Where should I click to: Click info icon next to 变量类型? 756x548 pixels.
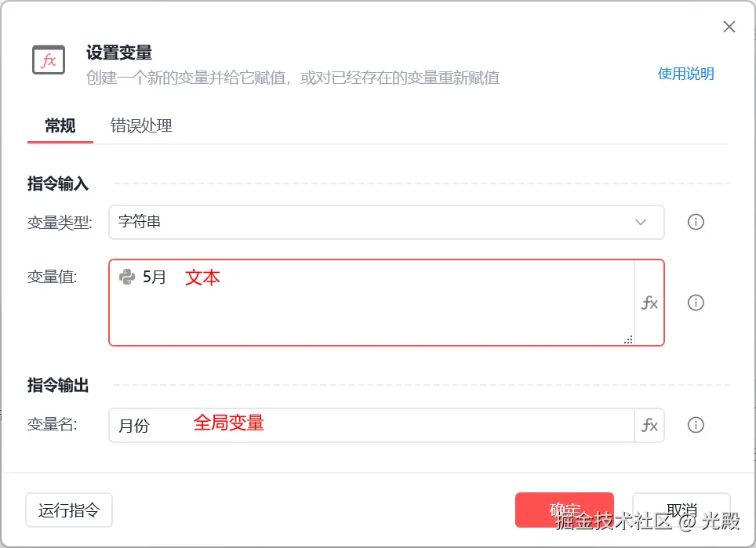pos(696,222)
